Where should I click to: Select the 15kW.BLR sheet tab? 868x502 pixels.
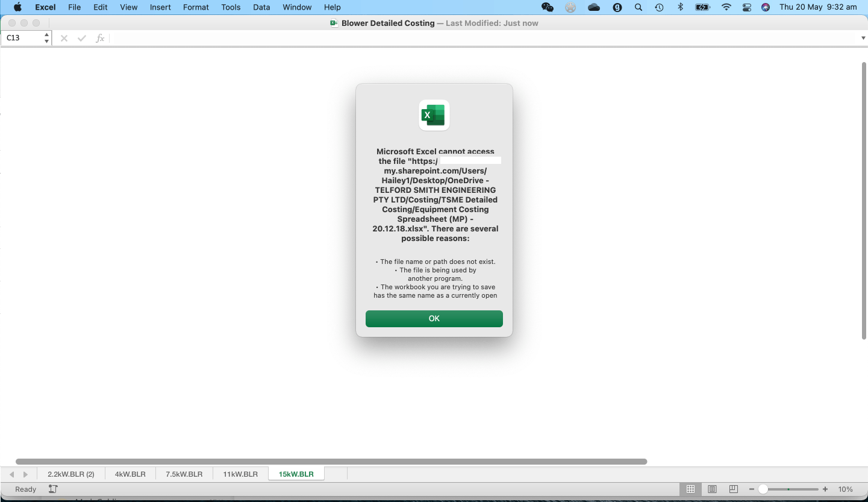coord(296,474)
